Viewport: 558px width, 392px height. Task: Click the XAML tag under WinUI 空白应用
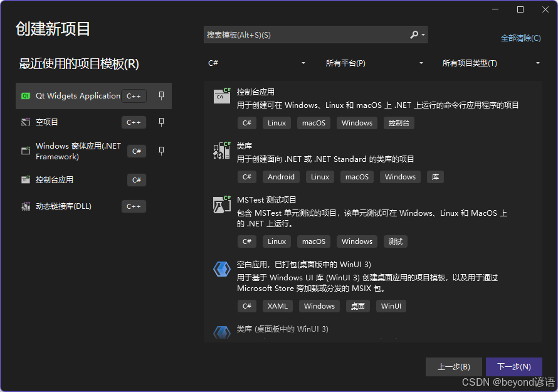(x=278, y=306)
